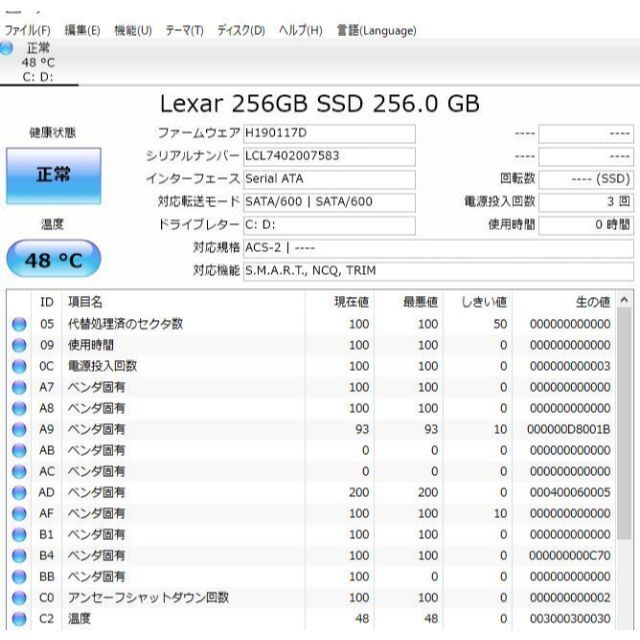Click the status orb for row C2

pyautogui.click(x=19, y=619)
